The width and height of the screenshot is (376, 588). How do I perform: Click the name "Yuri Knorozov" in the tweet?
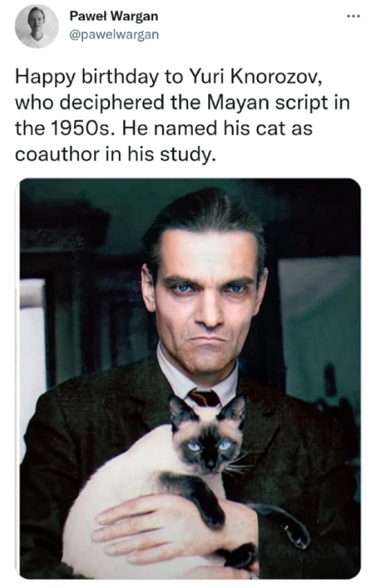[256, 77]
